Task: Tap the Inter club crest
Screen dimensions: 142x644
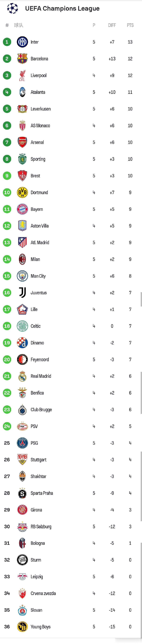Action: 22,42
